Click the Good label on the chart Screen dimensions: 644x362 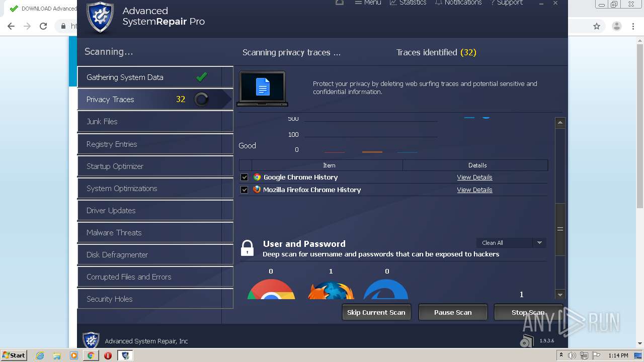tap(247, 146)
